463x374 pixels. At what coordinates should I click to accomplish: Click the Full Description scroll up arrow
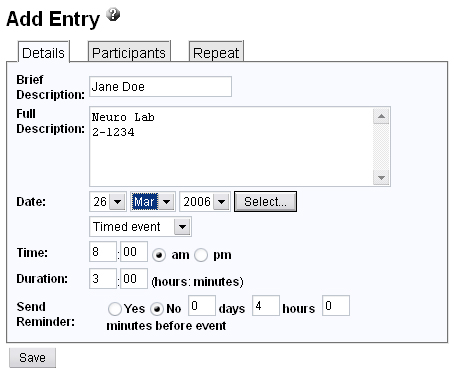coord(381,116)
